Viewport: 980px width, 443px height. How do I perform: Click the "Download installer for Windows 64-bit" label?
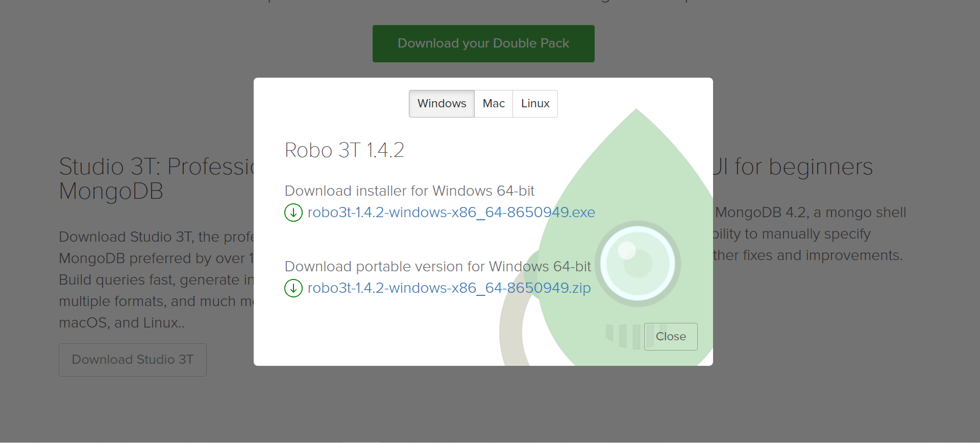(x=409, y=191)
